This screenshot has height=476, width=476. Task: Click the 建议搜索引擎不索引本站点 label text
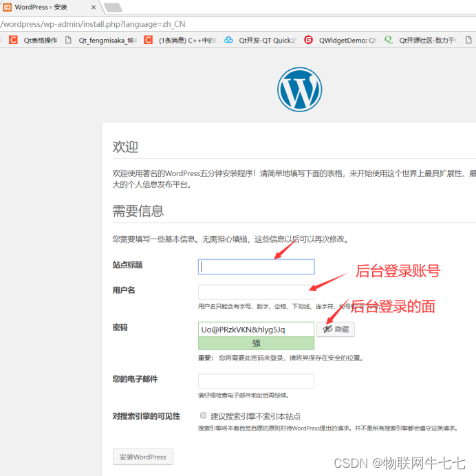pyautogui.click(x=256, y=416)
